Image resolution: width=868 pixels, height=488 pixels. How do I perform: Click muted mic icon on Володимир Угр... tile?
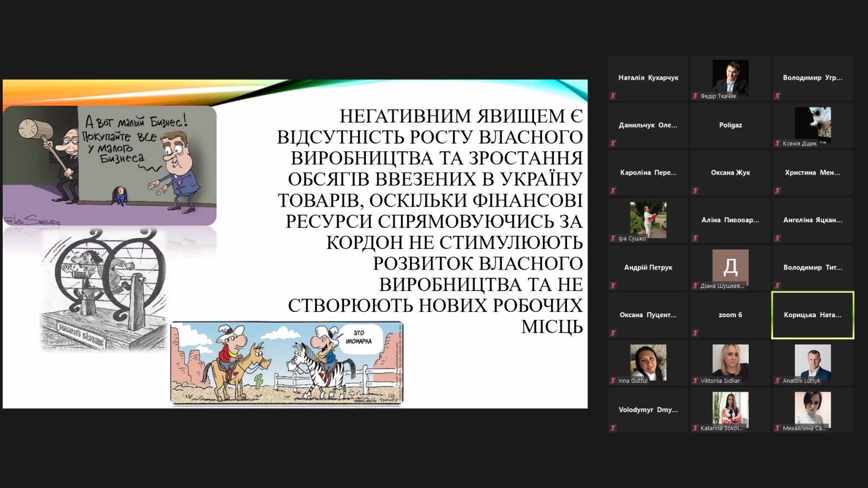(777, 96)
